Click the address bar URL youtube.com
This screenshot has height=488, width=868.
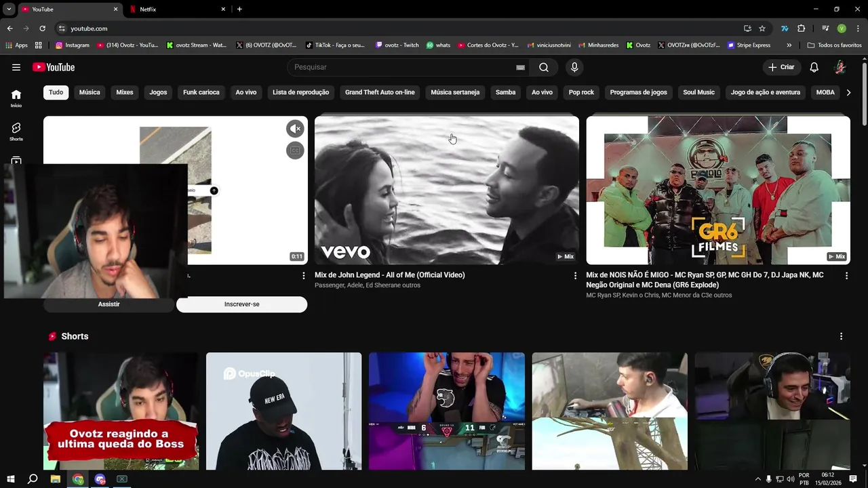click(x=89, y=28)
